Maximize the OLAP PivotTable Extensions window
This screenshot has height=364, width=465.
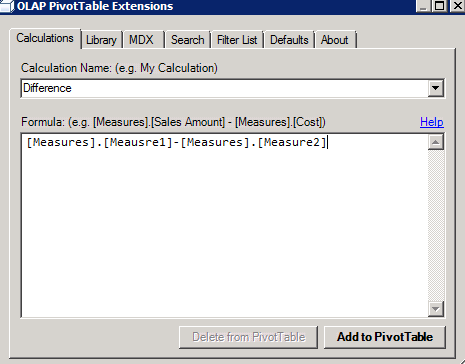[x=440, y=6]
